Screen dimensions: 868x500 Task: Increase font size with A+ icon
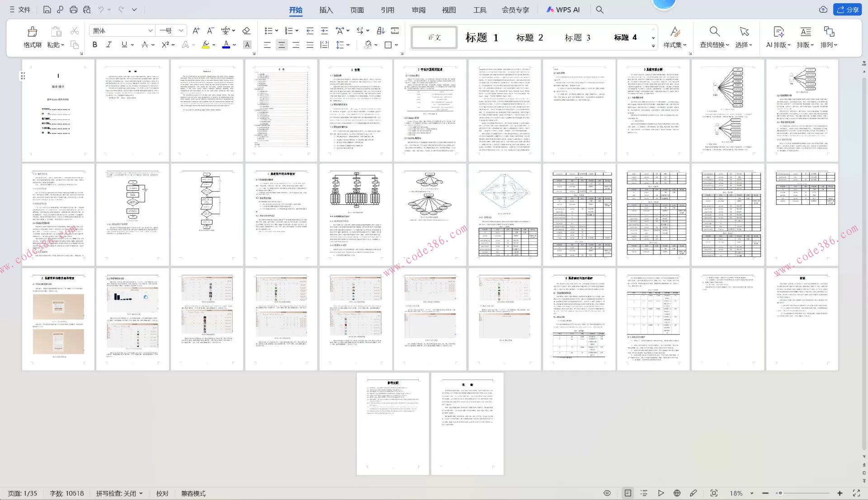pos(196,31)
